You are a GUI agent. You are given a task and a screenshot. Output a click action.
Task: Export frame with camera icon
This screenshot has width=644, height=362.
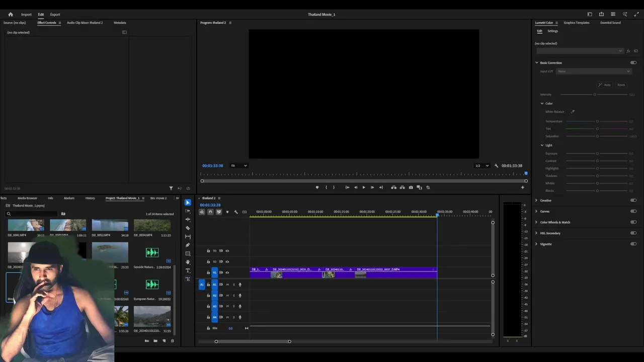411,188
